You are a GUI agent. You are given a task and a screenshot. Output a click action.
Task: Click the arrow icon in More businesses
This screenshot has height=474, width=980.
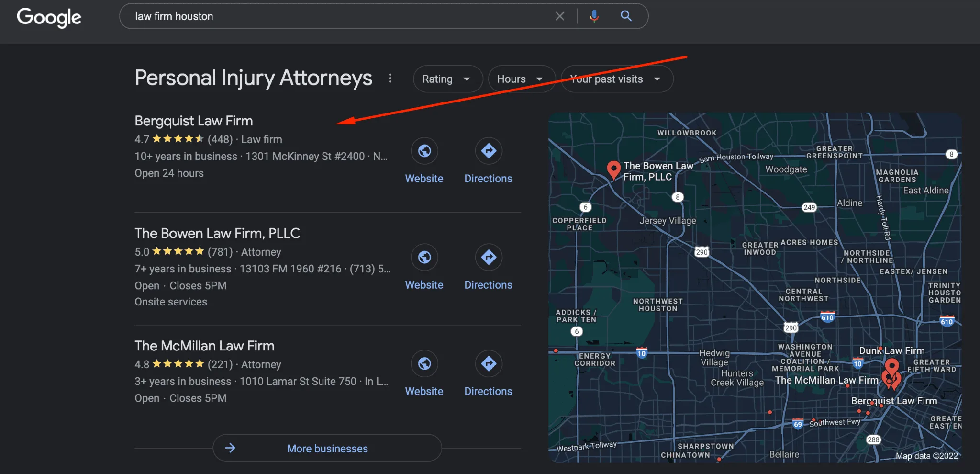pos(230,448)
